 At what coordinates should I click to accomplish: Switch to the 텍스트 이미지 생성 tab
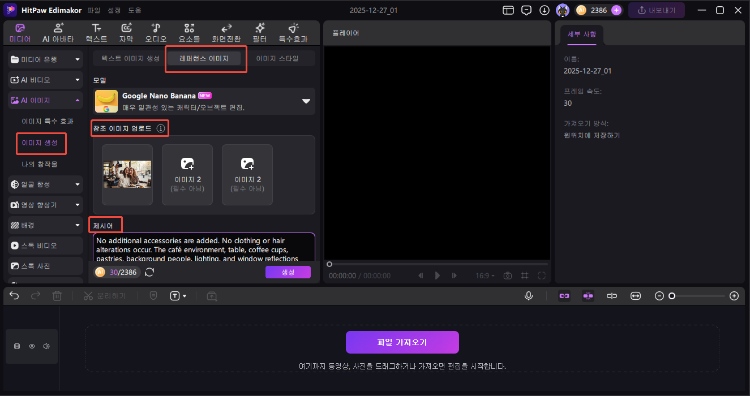(130, 58)
